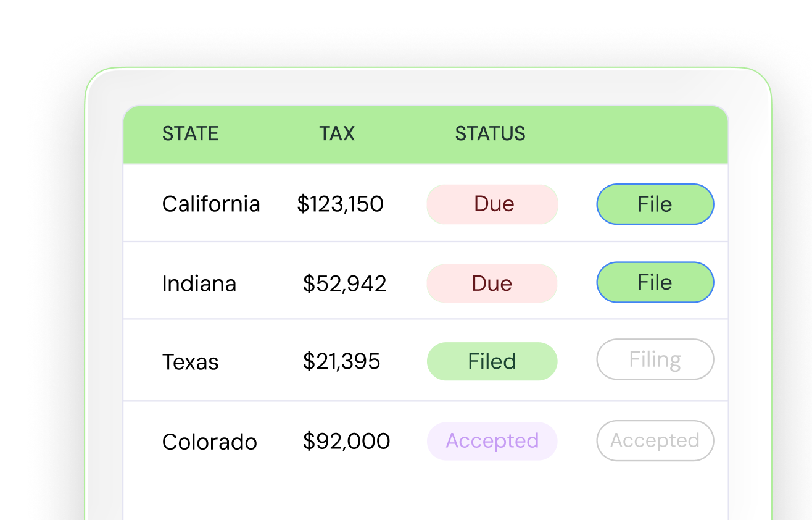The image size is (812, 520).
Task: Click the TAX column header
Action: 337,134
